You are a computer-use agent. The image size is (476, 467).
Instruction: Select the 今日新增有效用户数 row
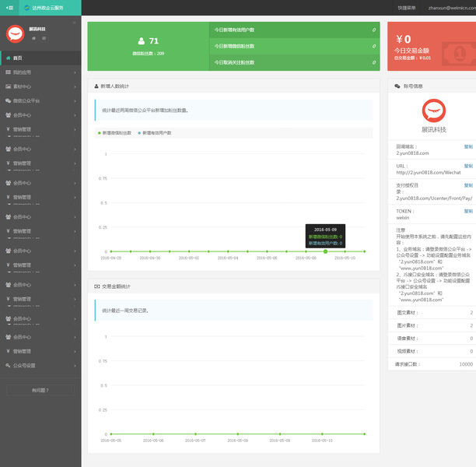(x=295, y=30)
